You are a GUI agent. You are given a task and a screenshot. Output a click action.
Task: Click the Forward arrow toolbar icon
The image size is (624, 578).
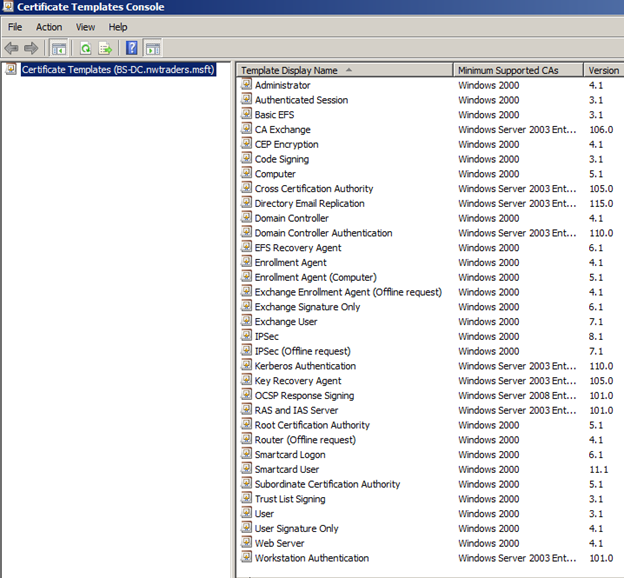click(31, 49)
